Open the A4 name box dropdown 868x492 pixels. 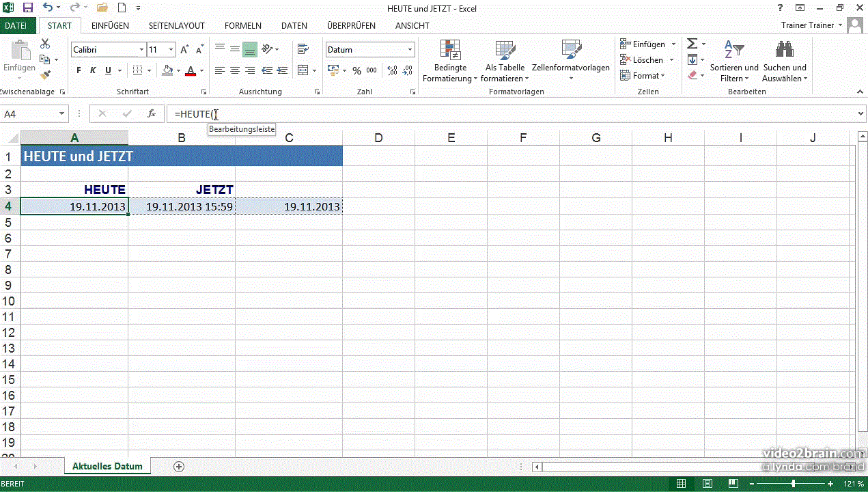62,114
